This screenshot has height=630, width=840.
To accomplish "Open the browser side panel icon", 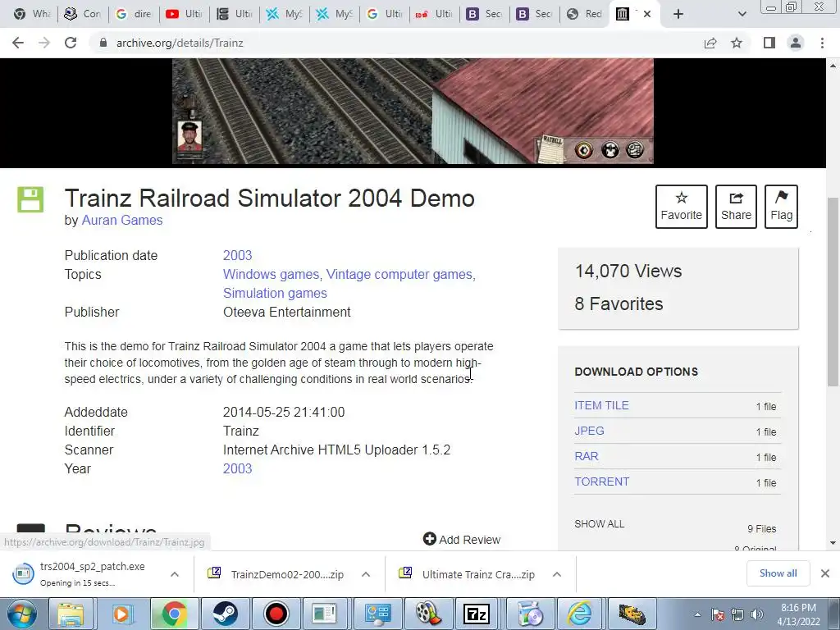I will pos(769,43).
